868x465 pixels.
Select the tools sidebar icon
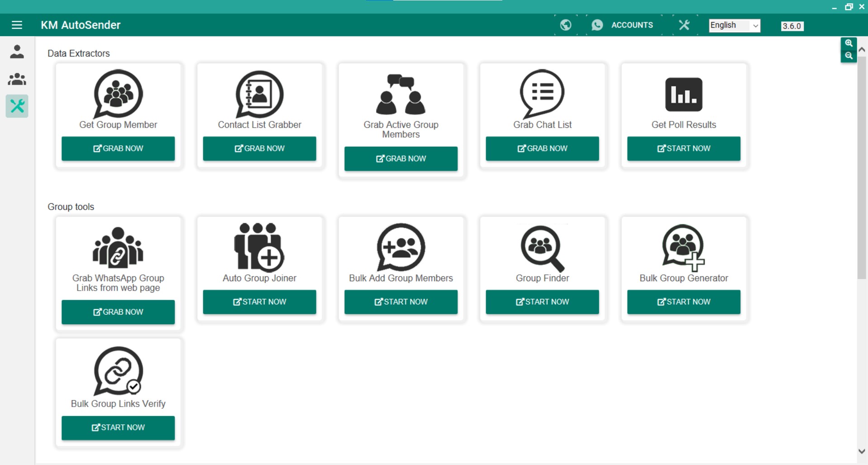coord(17,106)
